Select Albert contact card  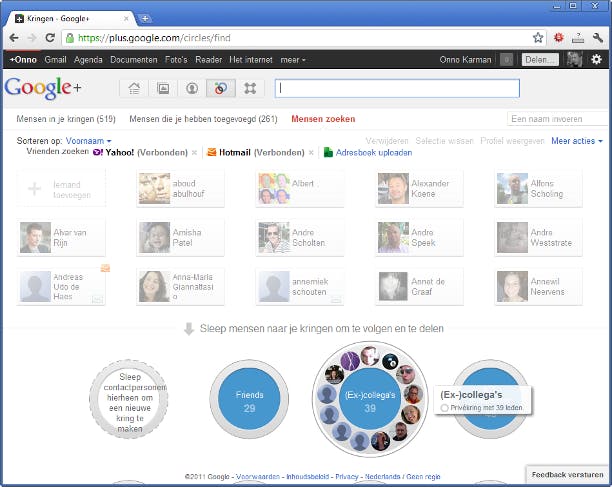(300, 188)
